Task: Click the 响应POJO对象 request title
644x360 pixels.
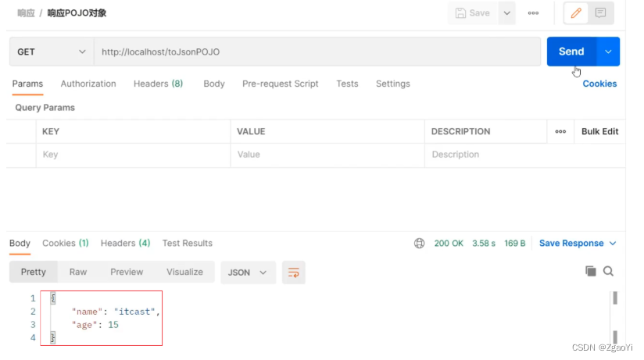Action: coord(77,13)
